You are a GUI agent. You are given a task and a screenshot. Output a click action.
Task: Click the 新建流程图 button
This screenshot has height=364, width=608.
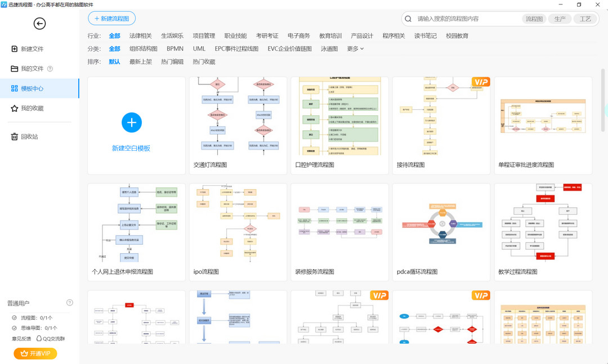pos(111,18)
